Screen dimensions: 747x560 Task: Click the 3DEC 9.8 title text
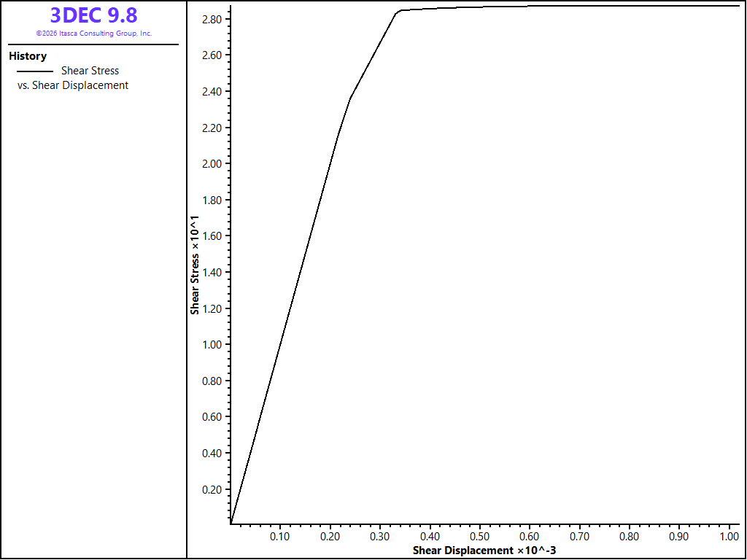[x=94, y=15]
